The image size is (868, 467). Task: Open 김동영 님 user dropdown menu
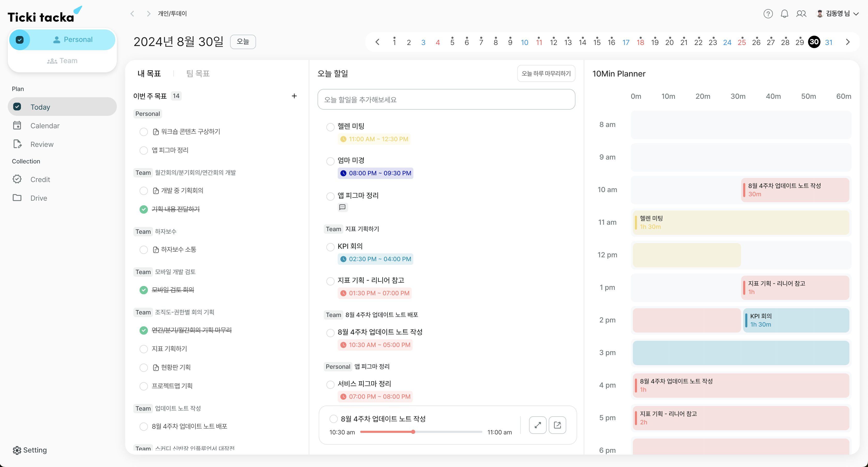click(838, 14)
